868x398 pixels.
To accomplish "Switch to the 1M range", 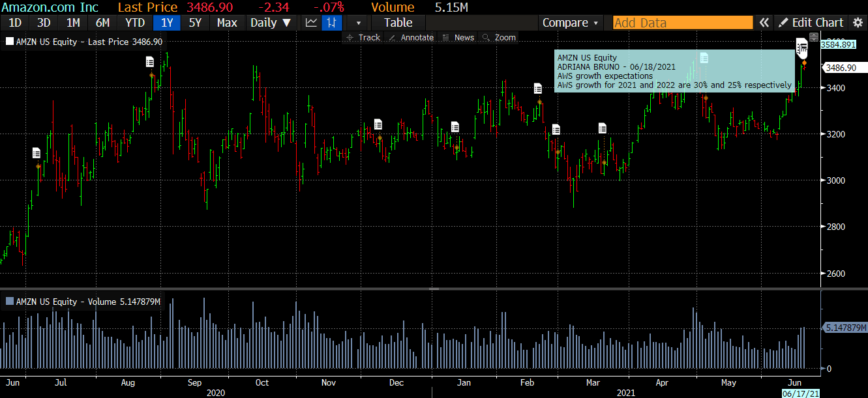I will (x=73, y=23).
